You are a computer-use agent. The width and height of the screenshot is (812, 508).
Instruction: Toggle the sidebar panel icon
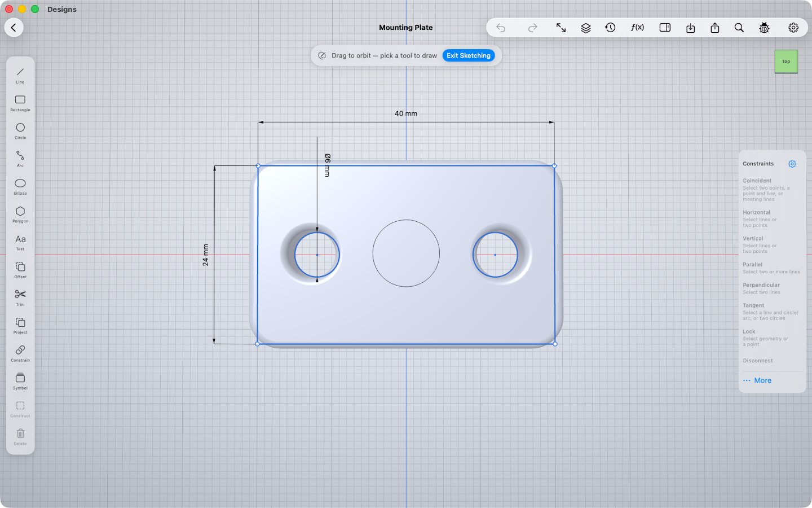(665, 28)
